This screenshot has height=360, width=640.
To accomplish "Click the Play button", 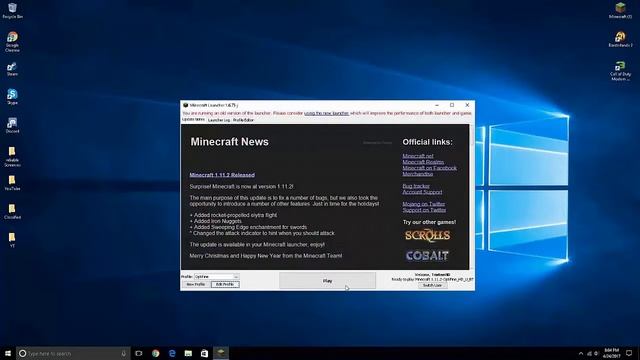I will [327, 281].
